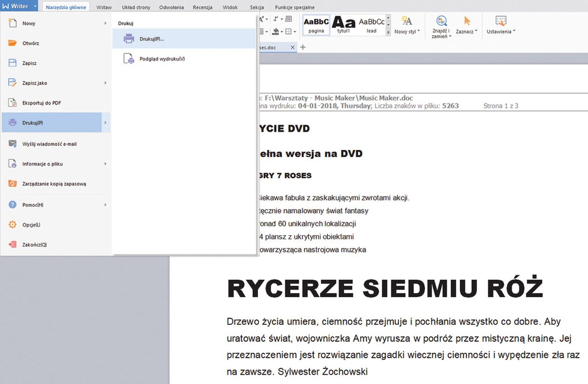The height and width of the screenshot is (384, 588).
Task: Click the envelope icon for Wyślij wiadomość e-mail
Action: point(13,144)
